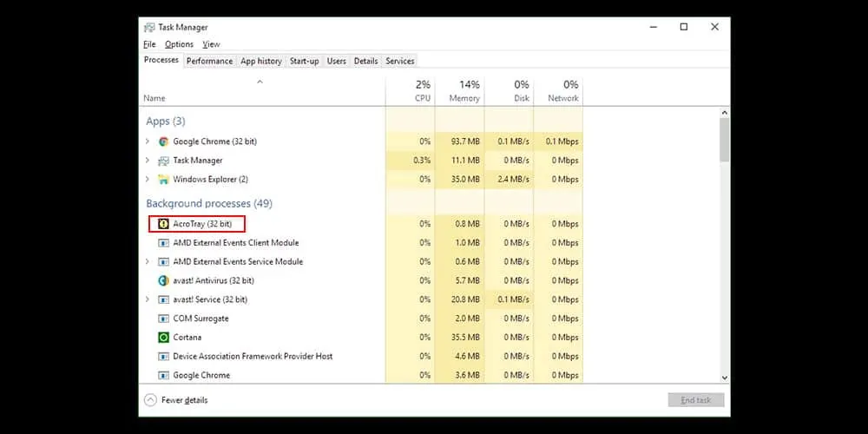The width and height of the screenshot is (868, 434).
Task: Click the Windows Explorer (2) folder icon
Action: [163, 180]
